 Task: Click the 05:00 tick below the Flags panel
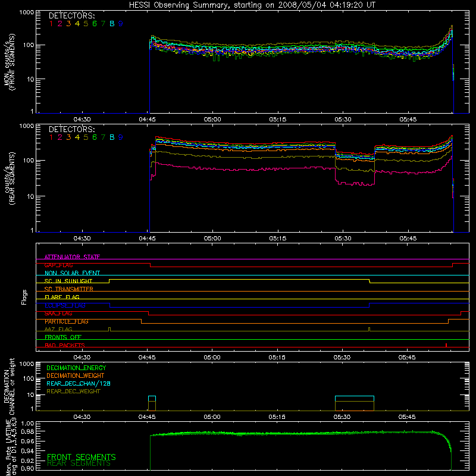point(212,358)
